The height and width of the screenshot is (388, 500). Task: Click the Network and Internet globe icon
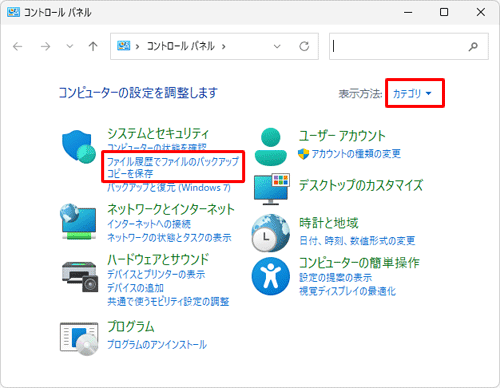(78, 222)
